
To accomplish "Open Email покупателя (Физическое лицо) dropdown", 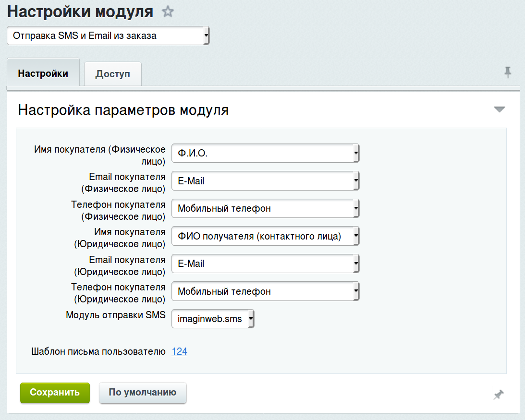I will [x=266, y=181].
